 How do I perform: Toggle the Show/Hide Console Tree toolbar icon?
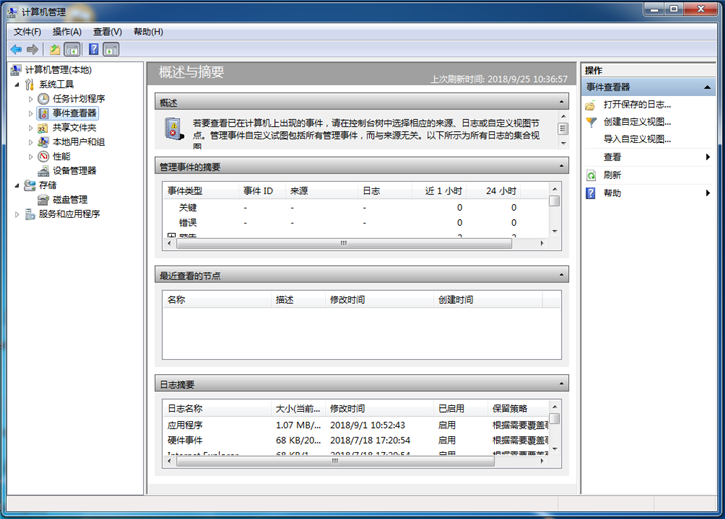click(72, 49)
